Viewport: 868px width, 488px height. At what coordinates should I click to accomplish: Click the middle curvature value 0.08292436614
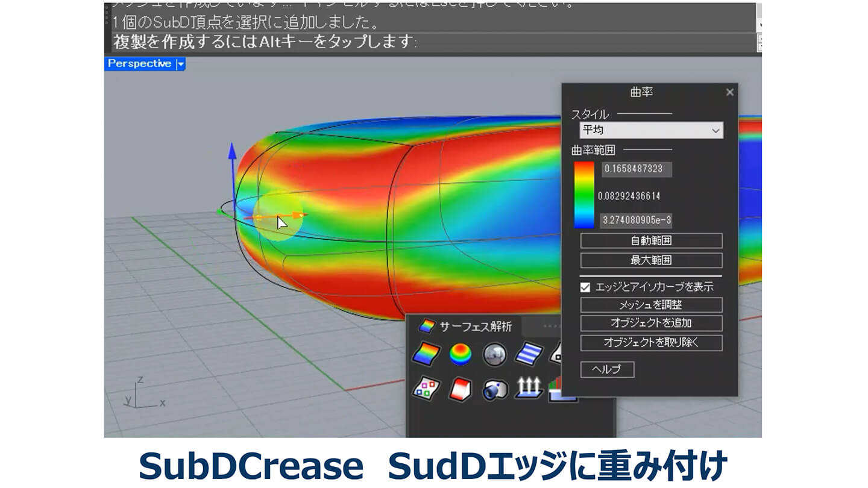click(629, 196)
